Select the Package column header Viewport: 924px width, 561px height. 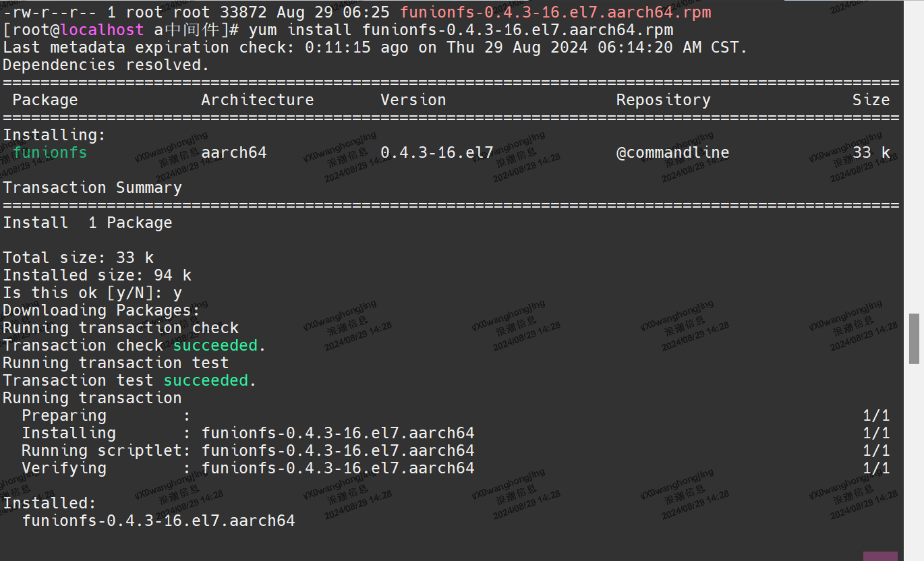[x=45, y=99]
